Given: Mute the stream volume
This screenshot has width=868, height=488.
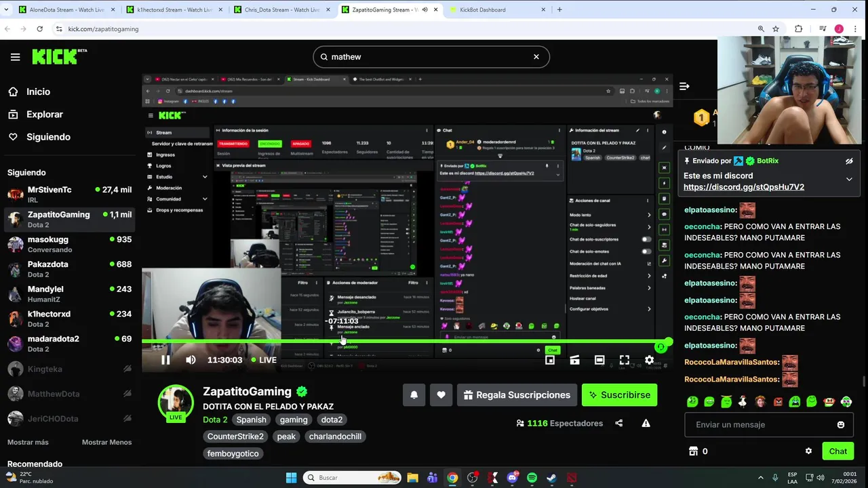Looking at the screenshot, I should [191, 360].
